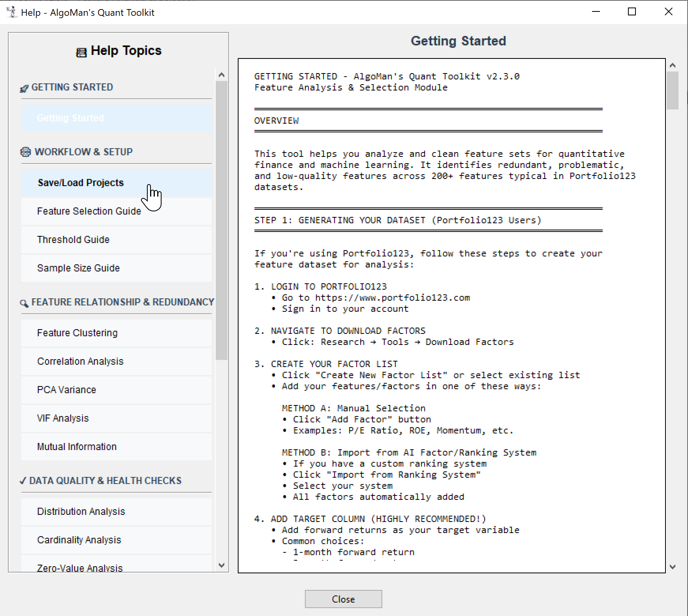Screen dimensions: 688x616
Task: Click the Close button
Action: [x=343, y=599]
